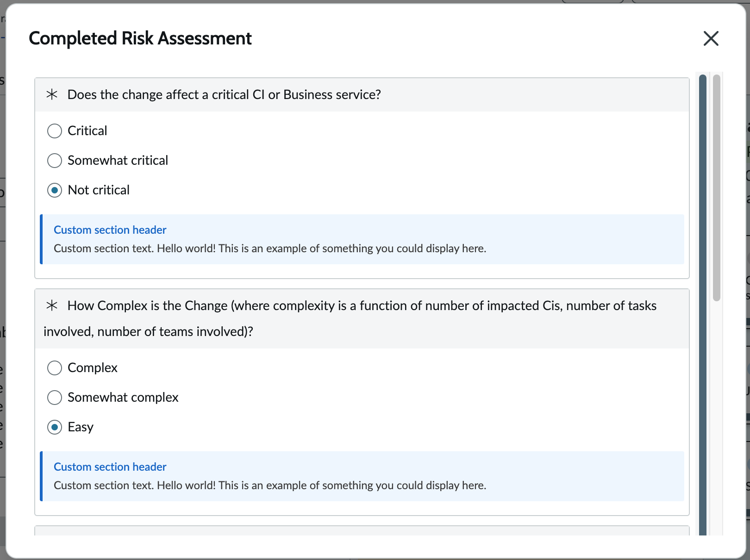
Task: Select the Easy radio button
Action: (x=55, y=427)
